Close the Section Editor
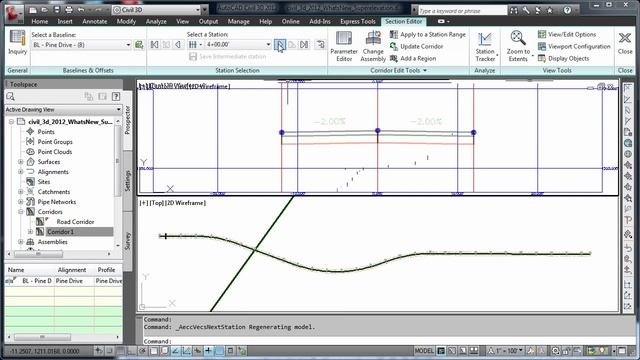 point(625,43)
